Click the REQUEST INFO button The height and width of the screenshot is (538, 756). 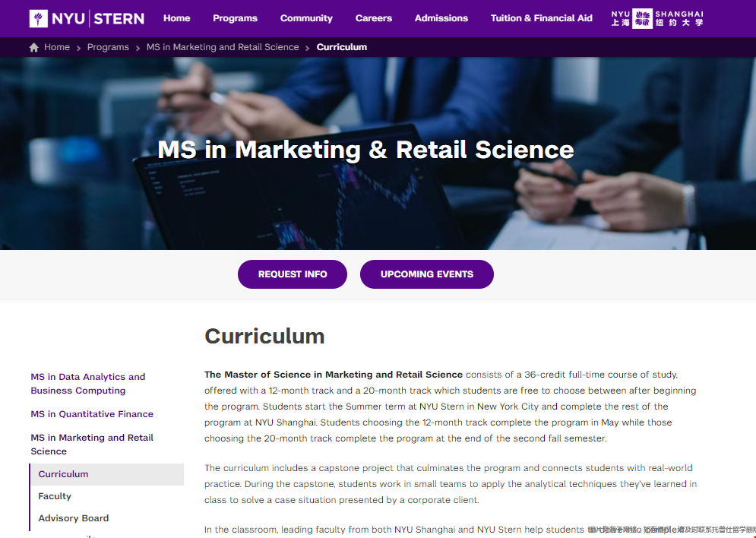tap(293, 274)
